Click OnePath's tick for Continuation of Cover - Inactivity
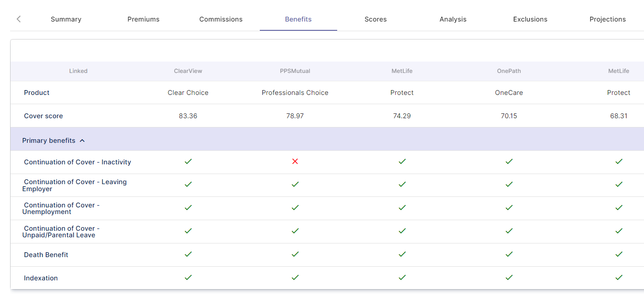This screenshot has width=644, height=294. [509, 161]
